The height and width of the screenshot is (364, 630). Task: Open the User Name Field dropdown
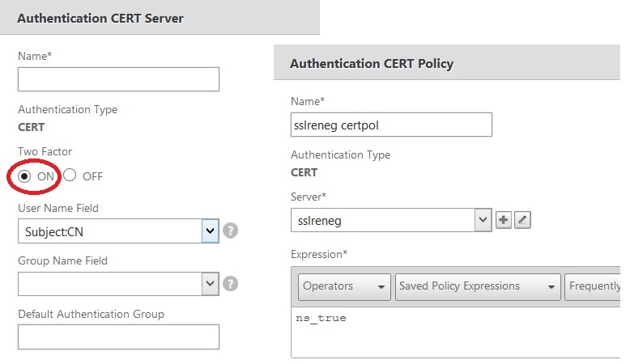[x=211, y=231]
